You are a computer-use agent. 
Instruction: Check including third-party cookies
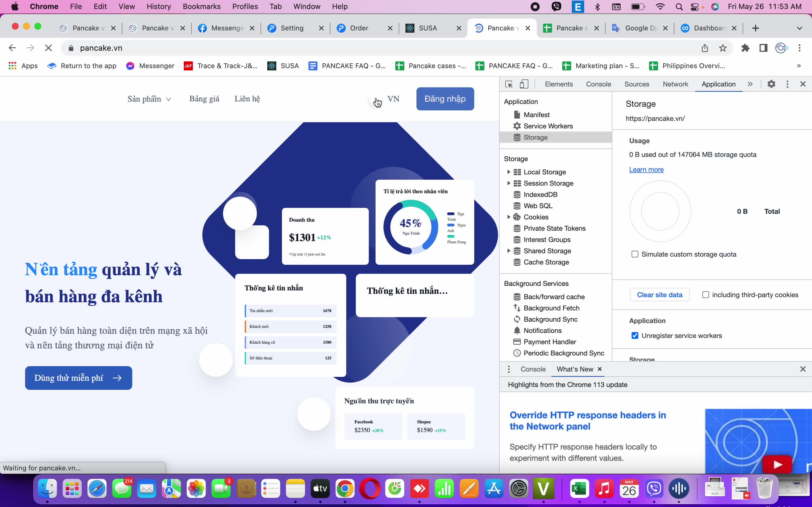click(705, 295)
